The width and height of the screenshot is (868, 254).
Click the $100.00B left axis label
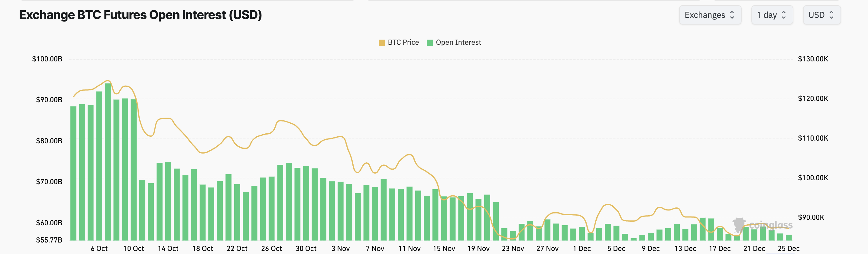[x=47, y=59]
